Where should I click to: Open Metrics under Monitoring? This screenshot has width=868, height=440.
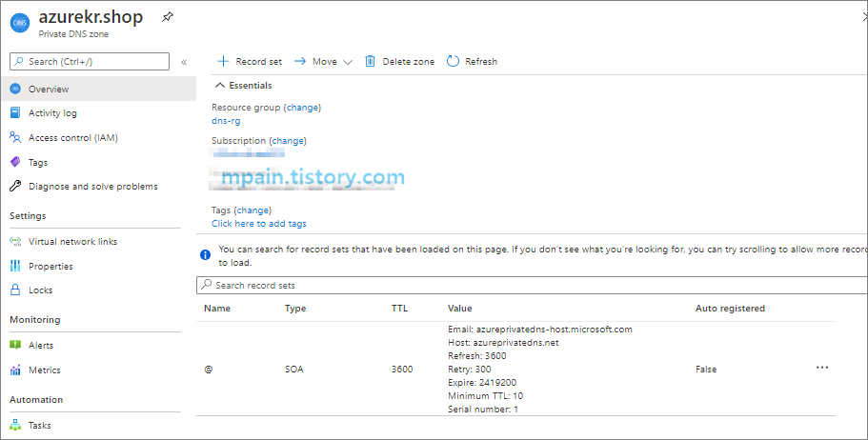[x=44, y=370]
